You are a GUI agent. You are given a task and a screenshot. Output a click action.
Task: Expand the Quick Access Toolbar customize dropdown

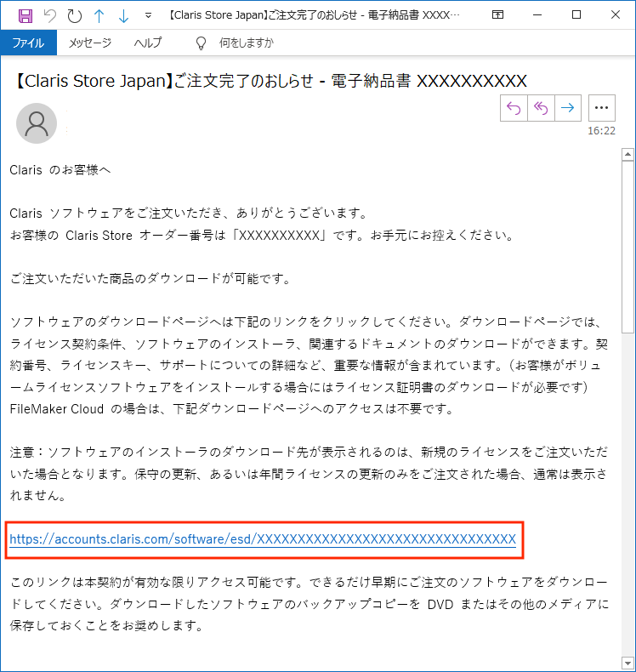(x=148, y=16)
